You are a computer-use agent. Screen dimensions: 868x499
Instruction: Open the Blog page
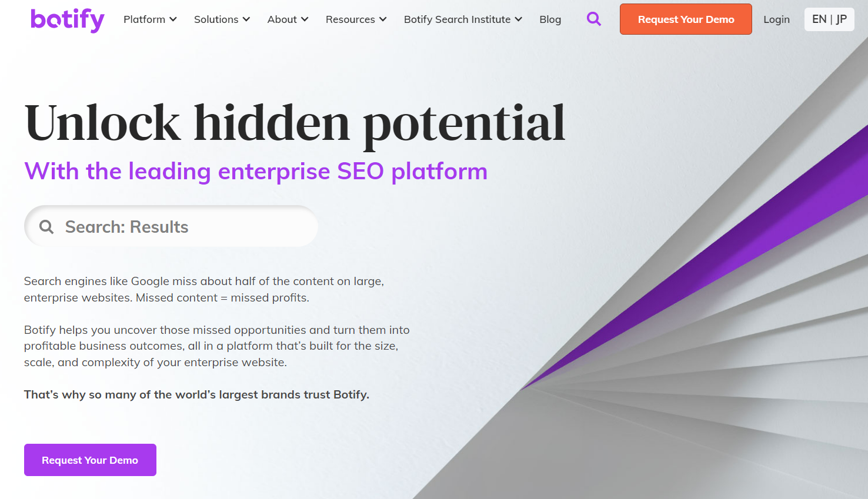pyautogui.click(x=550, y=19)
